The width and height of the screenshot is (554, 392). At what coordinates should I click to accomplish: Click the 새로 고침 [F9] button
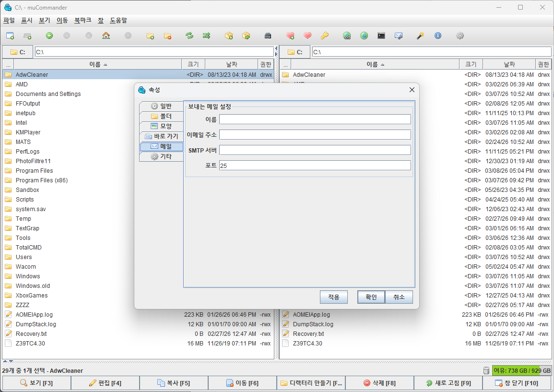coord(448,383)
